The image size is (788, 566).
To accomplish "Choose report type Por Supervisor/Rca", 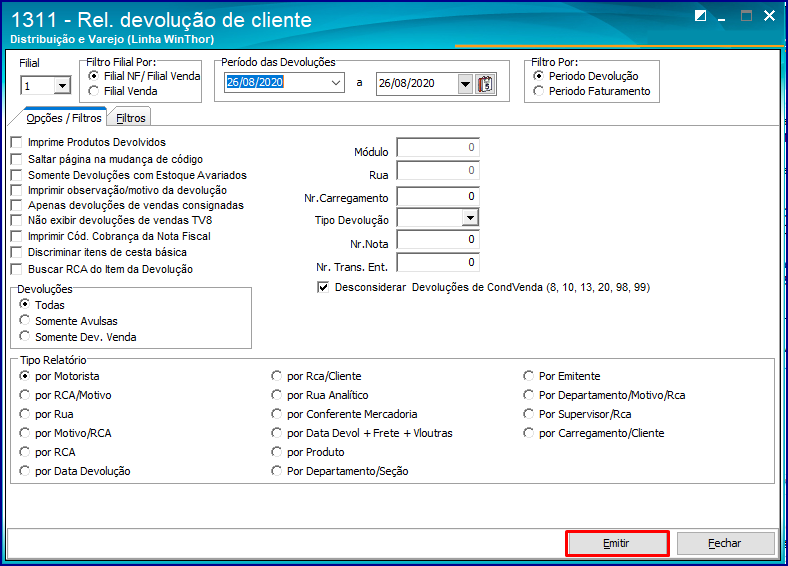I will [x=528, y=414].
